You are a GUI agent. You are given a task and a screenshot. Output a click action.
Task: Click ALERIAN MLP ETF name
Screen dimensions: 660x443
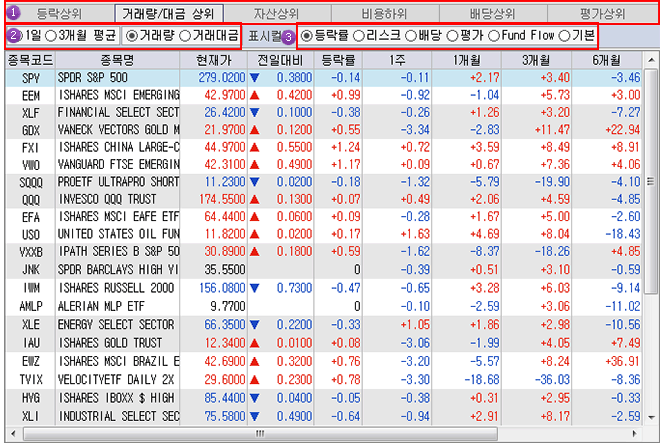[x=101, y=306]
